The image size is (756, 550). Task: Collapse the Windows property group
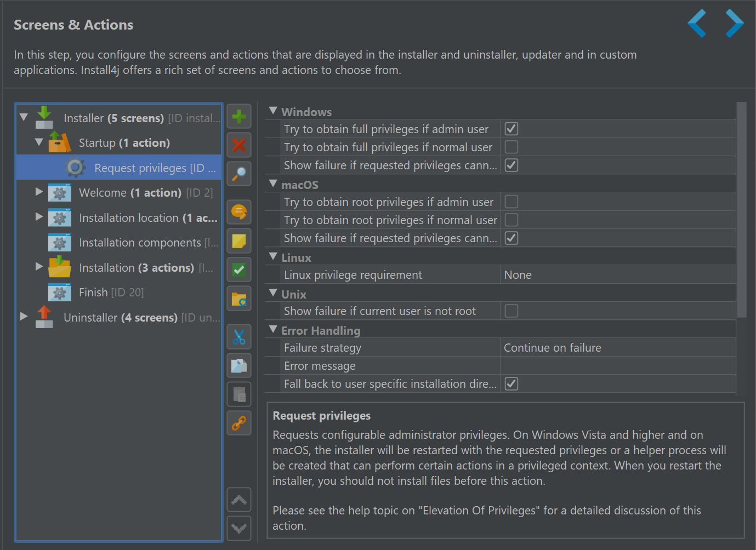273,111
